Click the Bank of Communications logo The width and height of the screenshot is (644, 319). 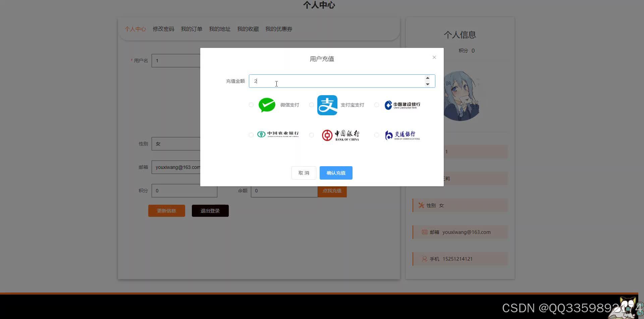(402, 135)
